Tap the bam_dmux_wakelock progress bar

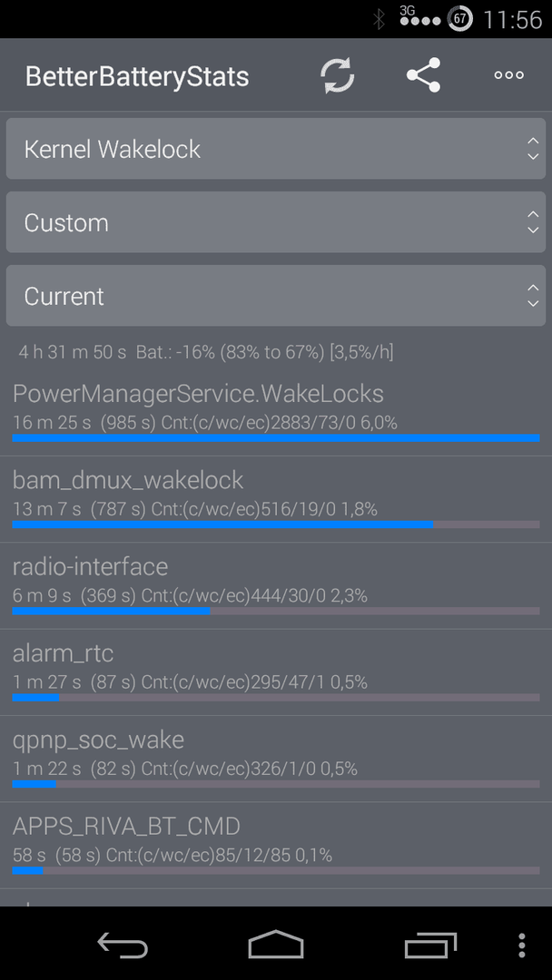(x=276, y=524)
